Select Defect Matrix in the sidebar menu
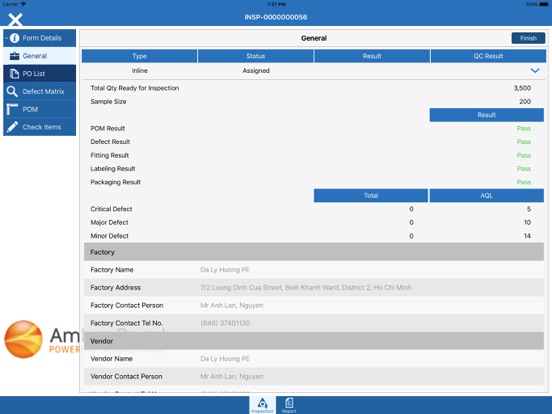Image resolution: width=552 pixels, height=414 pixels. click(x=39, y=92)
